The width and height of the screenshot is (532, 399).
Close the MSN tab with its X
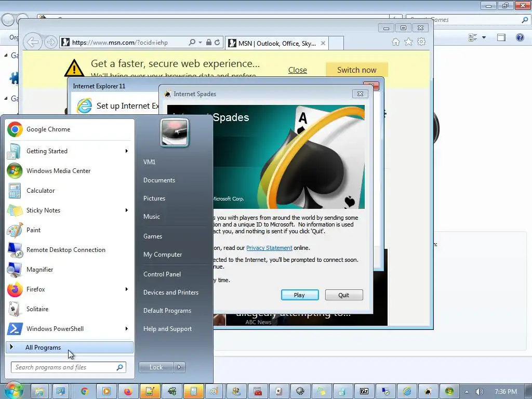click(323, 43)
